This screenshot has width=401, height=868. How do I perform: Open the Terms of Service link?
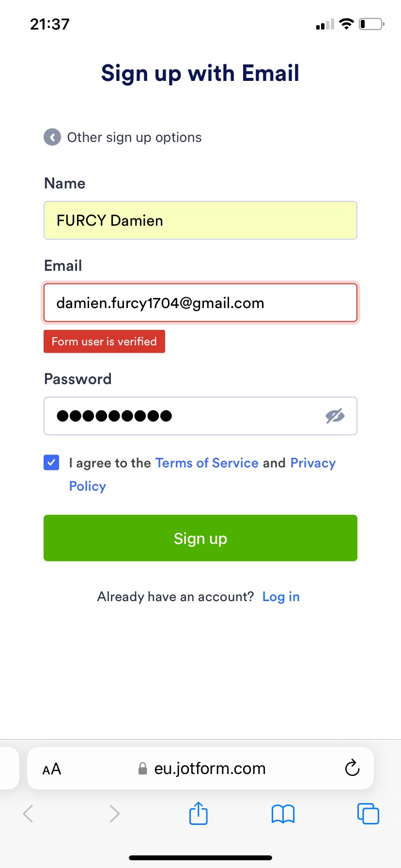(x=207, y=463)
